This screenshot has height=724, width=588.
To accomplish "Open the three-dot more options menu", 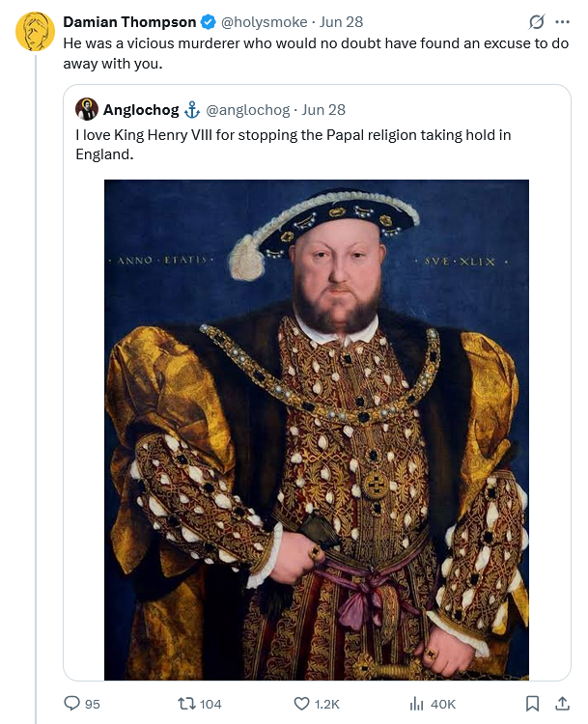I will [x=562, y=21].
